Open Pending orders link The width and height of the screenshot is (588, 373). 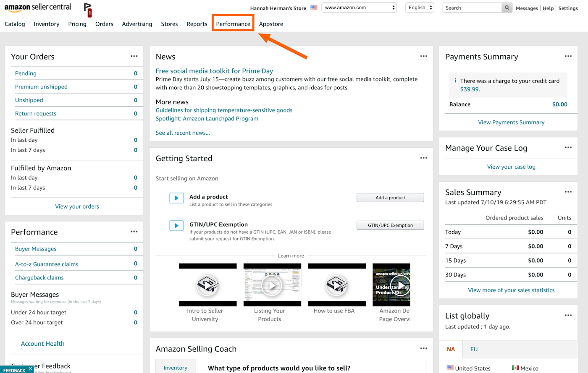pyautogui.click(x=26, y=73)
